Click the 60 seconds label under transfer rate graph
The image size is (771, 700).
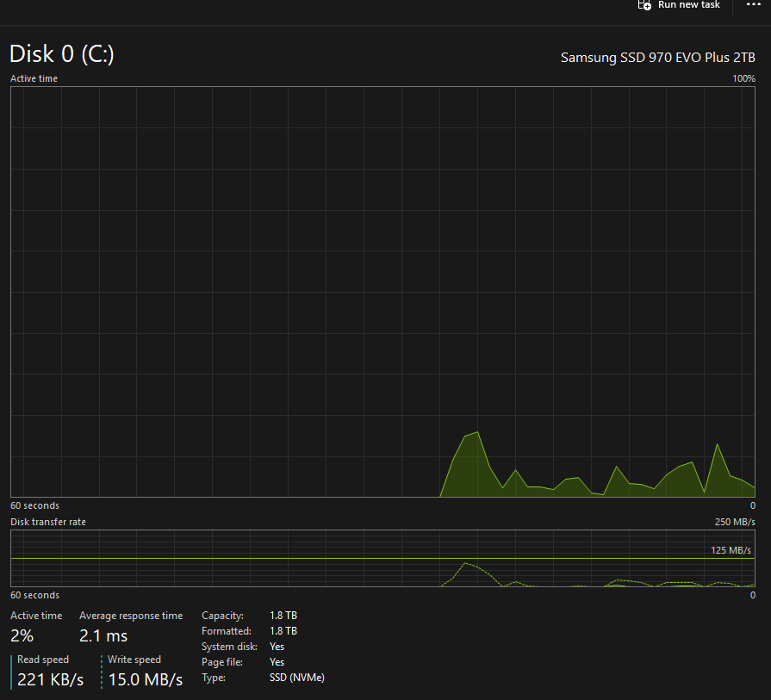[35, 595]
